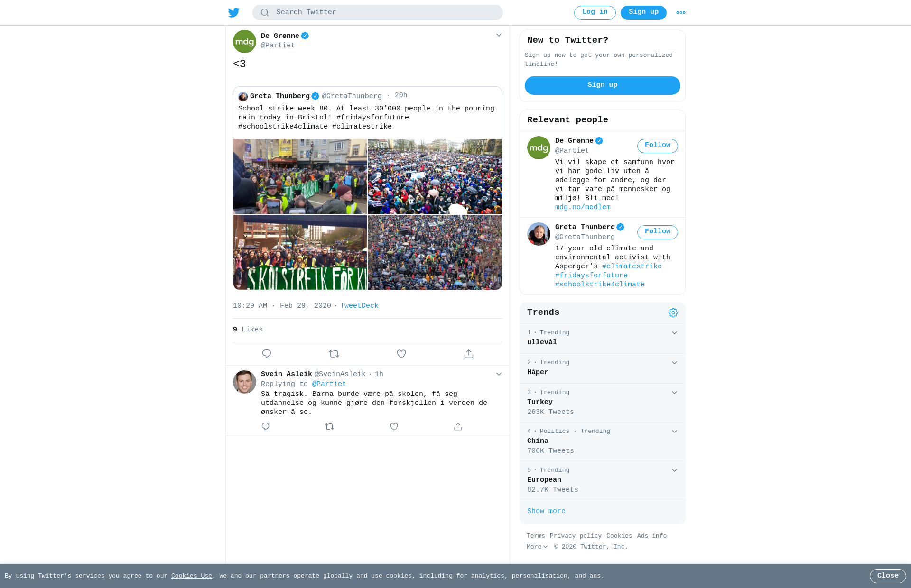Close the cookie notice banner
This screenshot has width=911, height=588.
888,576
